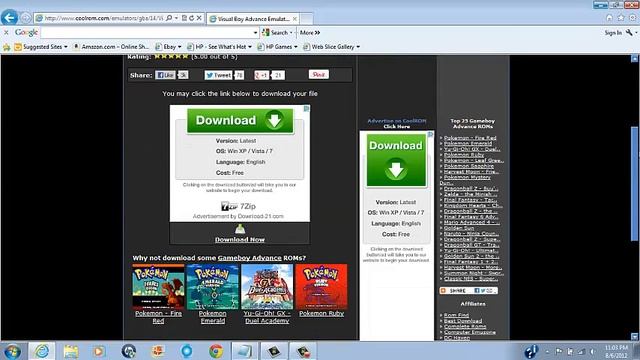Screen dimensions: 640x360
Task: Click the Tweet share button
Action: (x=218, y=75)
